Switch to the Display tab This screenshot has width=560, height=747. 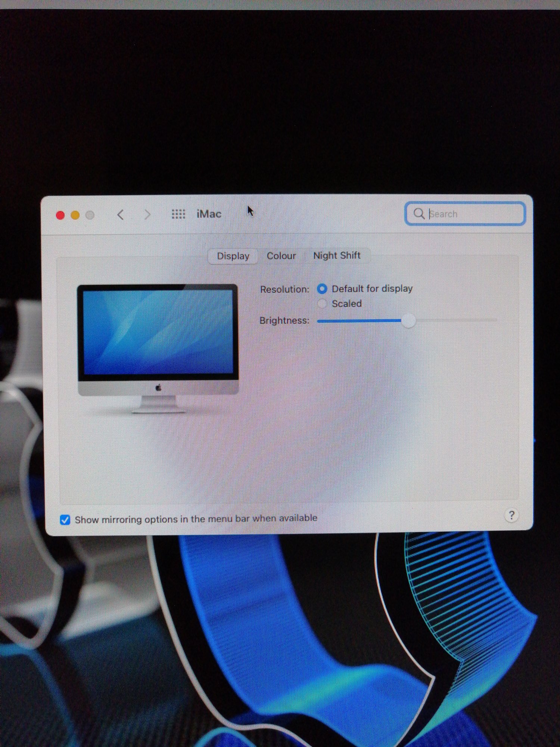[x=233, y=256]
